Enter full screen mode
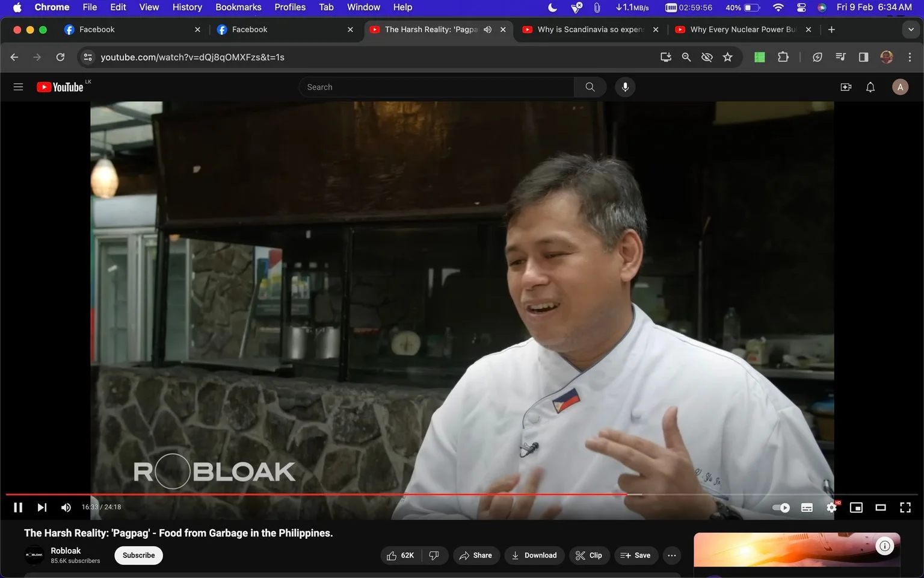This screenshot has height=578, width=924. [905, 508]
